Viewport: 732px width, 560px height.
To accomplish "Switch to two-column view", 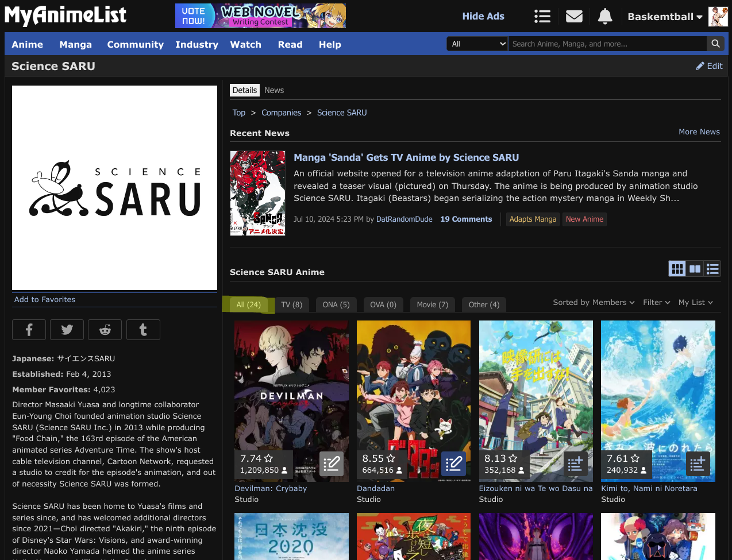I will [695, 268].
